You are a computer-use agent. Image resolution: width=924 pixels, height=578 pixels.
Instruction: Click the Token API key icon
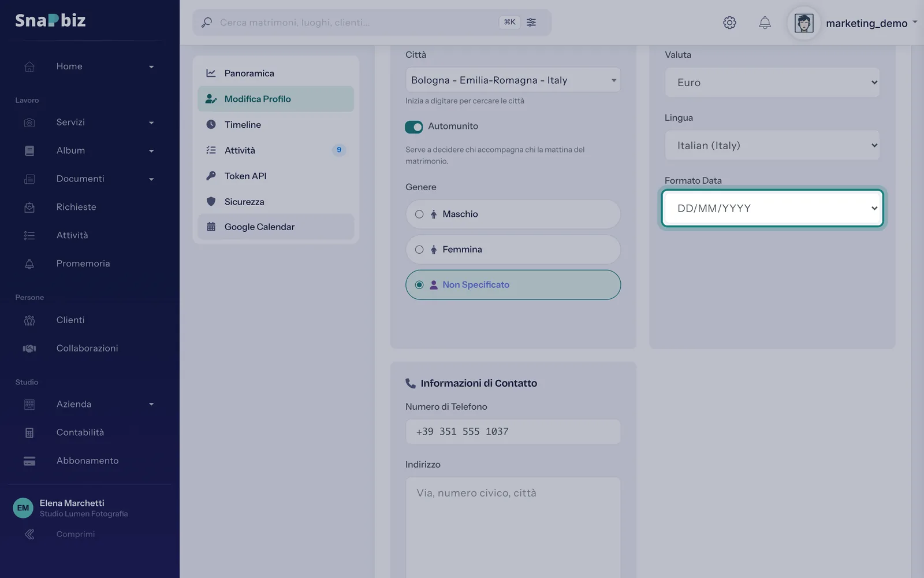211,176
